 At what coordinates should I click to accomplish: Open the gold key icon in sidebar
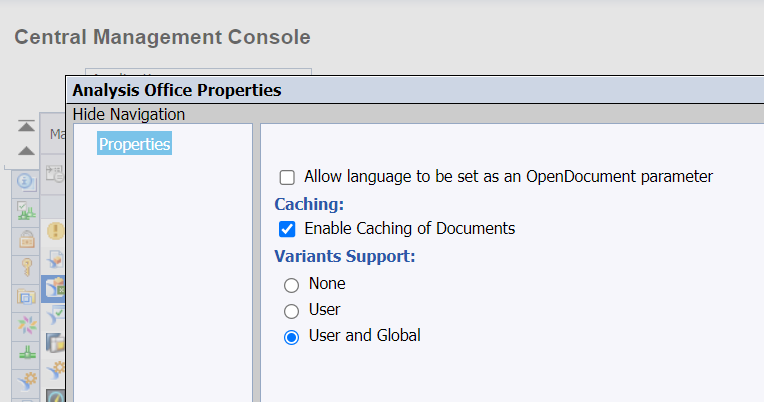[x=26, y=268]
